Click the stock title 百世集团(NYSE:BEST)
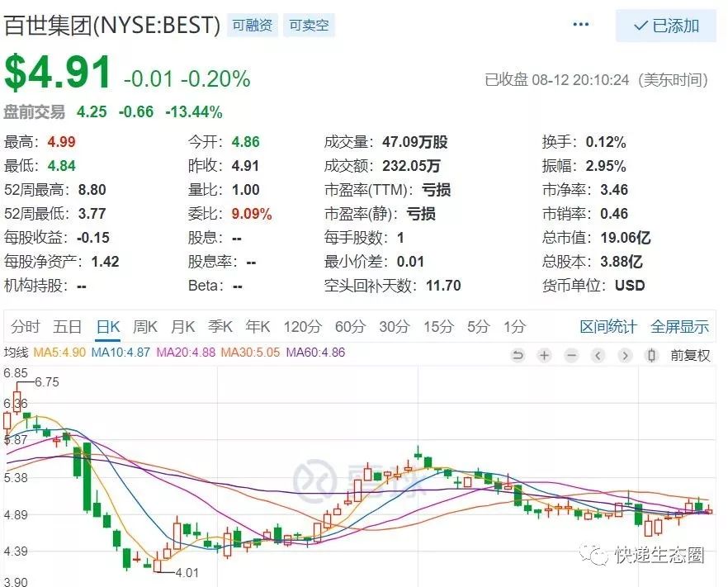This screenshot has width=728, height=587. (x=111, y=24)
